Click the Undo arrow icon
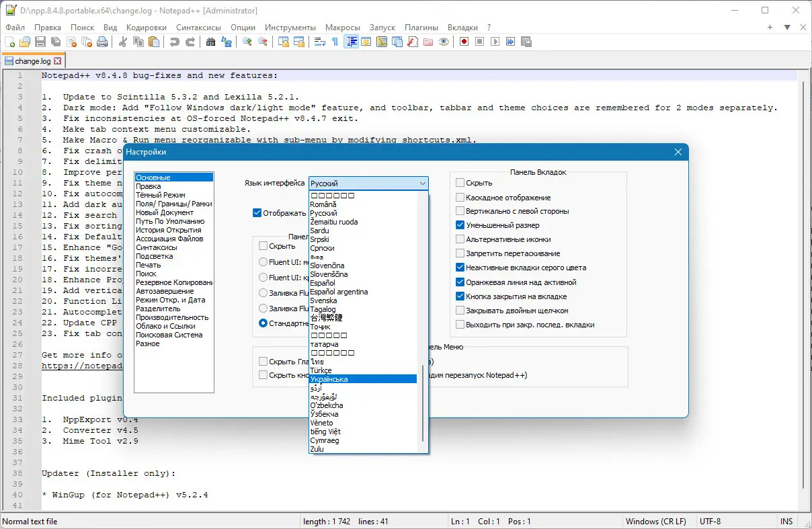Screen dimensions: 812x529 175,42
